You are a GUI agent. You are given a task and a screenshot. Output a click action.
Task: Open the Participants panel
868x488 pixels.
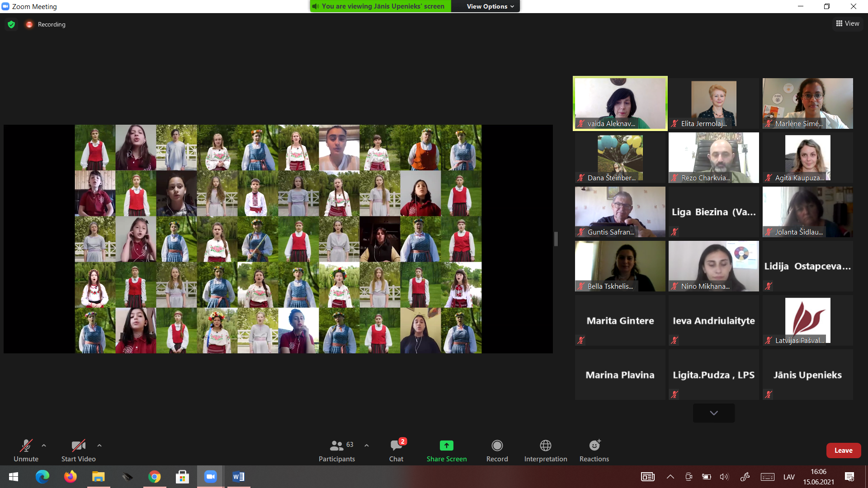337,450
